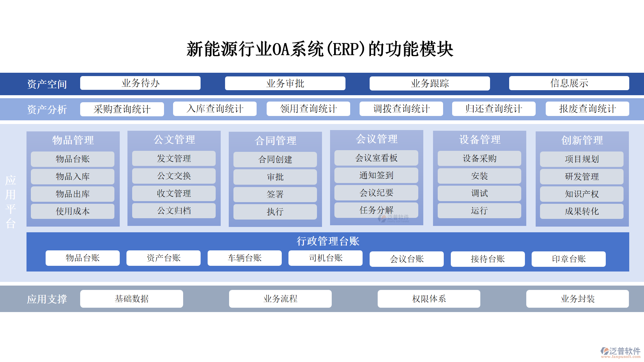644x362 pixels.
Task: Open 业务审批 in the 资产空间 section
Action: [285, 83]
